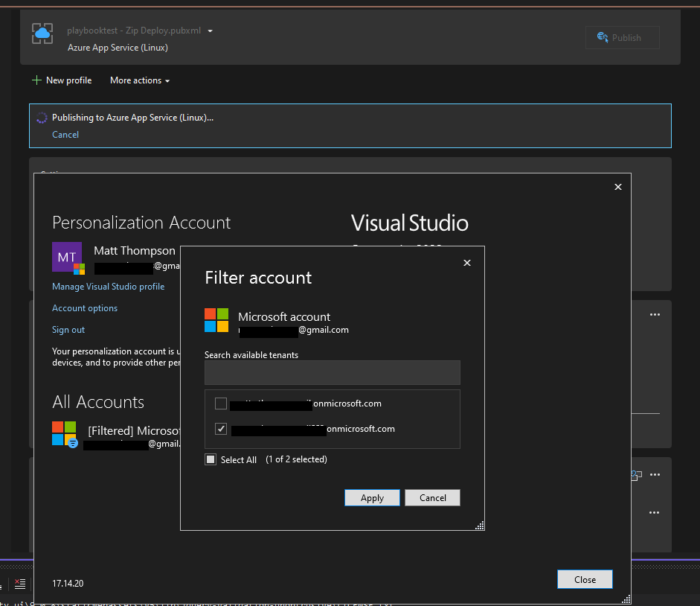
Task: Cancel the Azure publishing operation
Action: tap(65, 135)
